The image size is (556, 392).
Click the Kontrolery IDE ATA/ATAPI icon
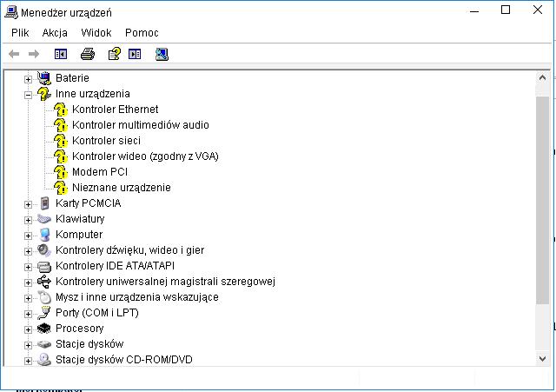click(x=44, y=266)
